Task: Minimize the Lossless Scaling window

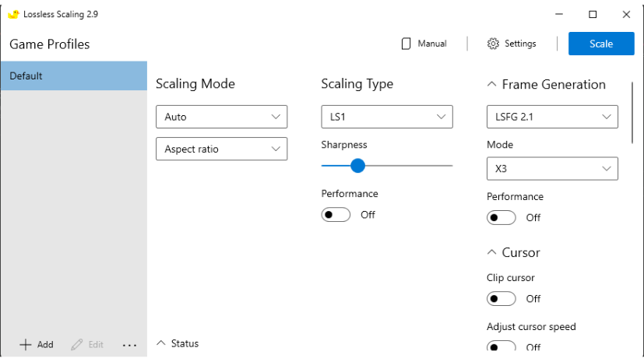Action: (558, 14)
